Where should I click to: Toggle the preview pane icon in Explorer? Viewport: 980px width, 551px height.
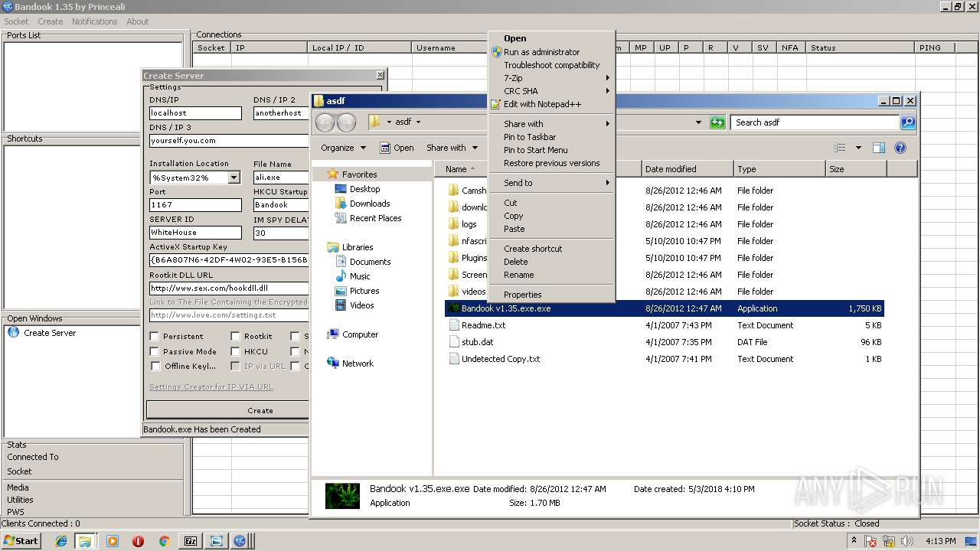coord(879,148)
